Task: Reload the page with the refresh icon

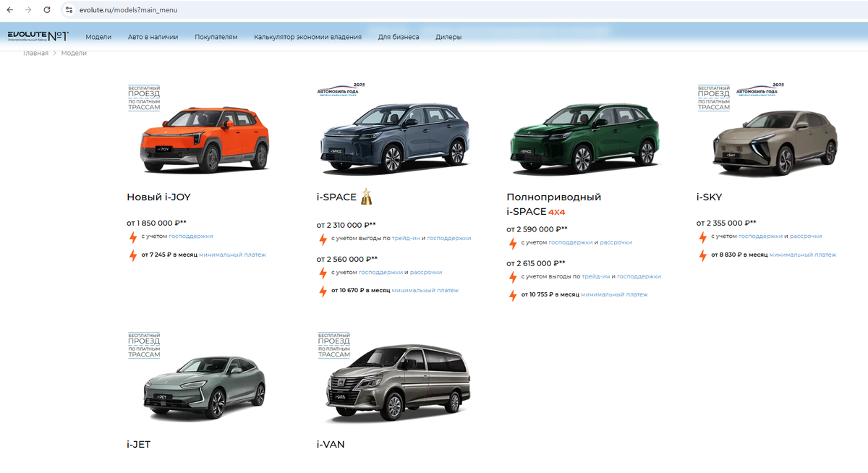Action: 47,10
